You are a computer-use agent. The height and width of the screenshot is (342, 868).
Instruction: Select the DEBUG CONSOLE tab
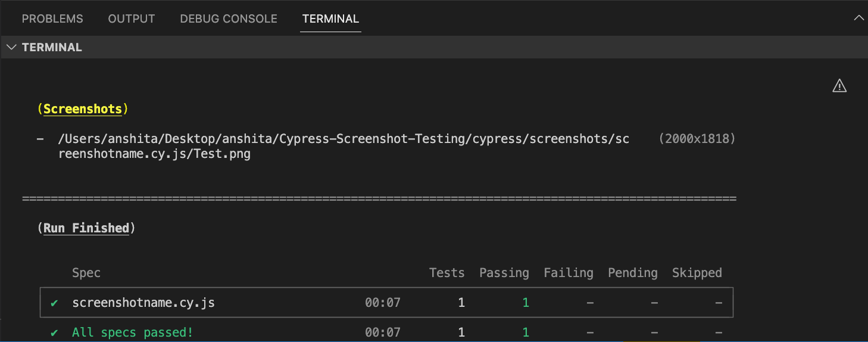229,18
